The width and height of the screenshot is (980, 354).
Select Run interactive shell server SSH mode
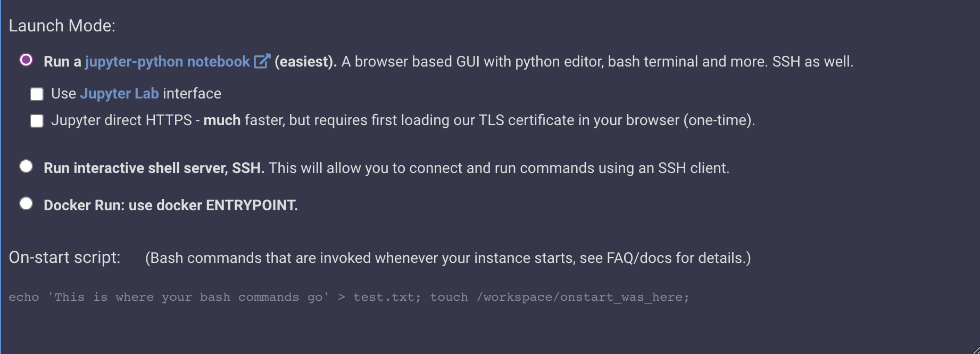pos(25,167)
